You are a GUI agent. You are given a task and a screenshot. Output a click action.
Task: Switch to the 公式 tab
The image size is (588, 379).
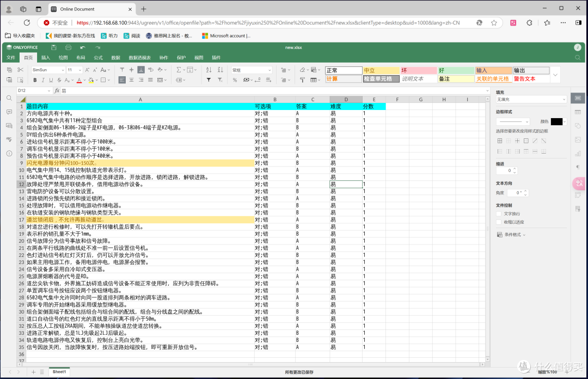(x=98, y=57)
